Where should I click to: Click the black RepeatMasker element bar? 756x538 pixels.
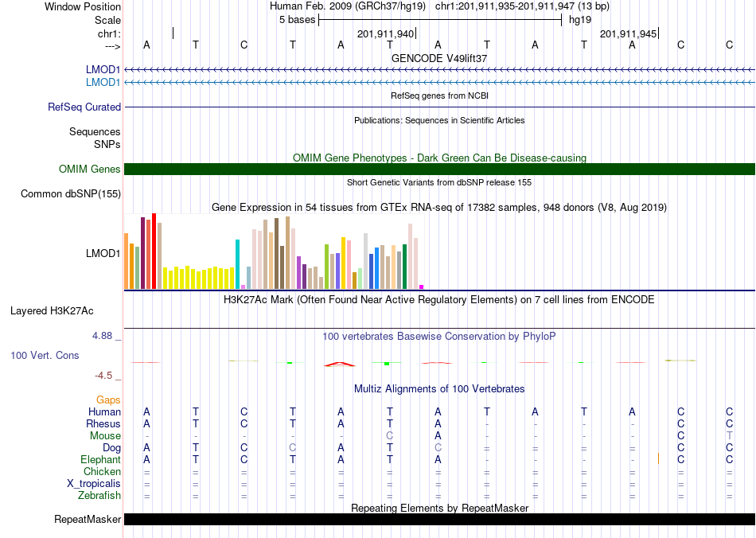(439, 519)
